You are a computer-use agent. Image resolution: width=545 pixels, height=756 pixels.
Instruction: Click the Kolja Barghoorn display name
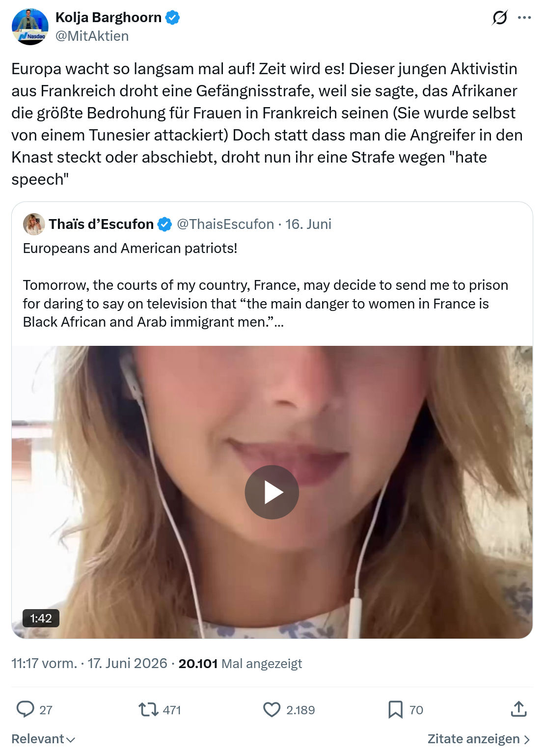coord(109,17)
